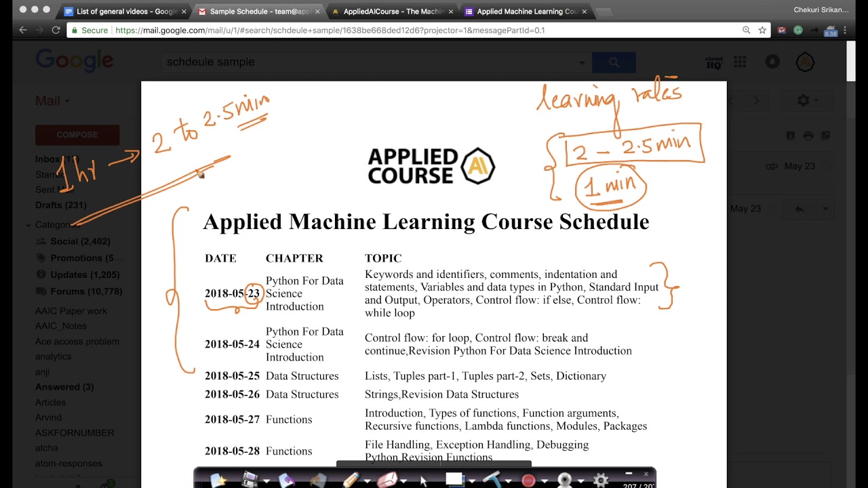The width and height of the screenshot is (868, 488).
Task: Click the red record button
Action: (528, 481)
